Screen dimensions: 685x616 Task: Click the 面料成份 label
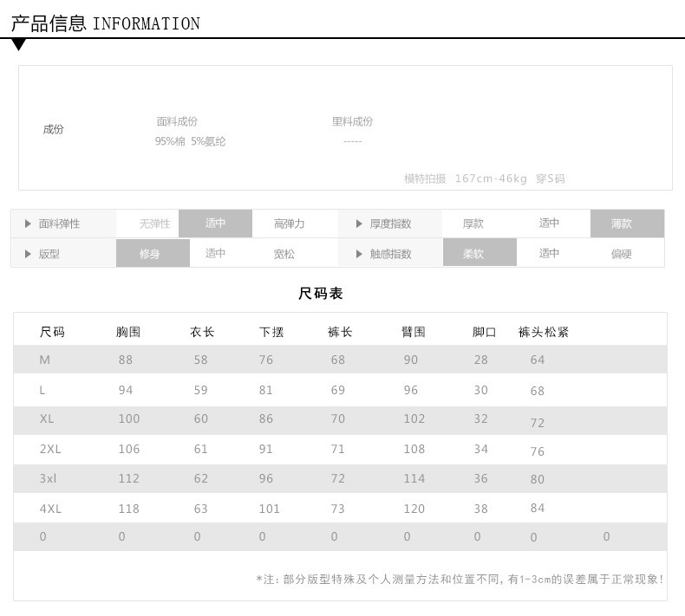177,121
